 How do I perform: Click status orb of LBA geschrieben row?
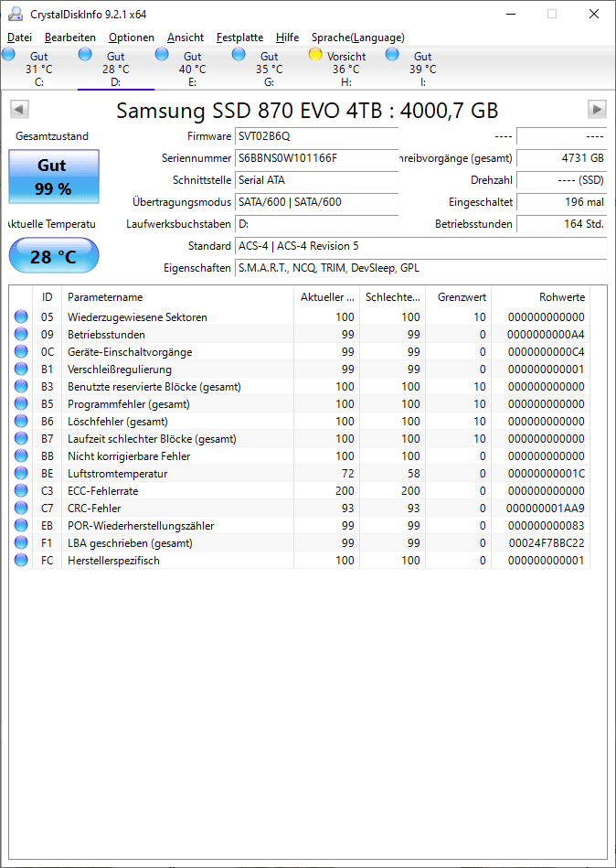point(21,543)
